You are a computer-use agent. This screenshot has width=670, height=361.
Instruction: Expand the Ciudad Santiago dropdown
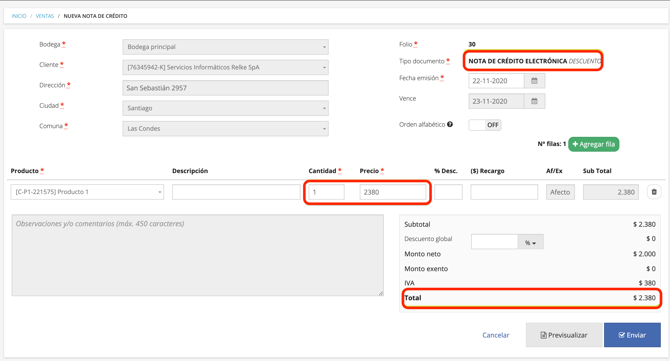[x=226, y=108]
